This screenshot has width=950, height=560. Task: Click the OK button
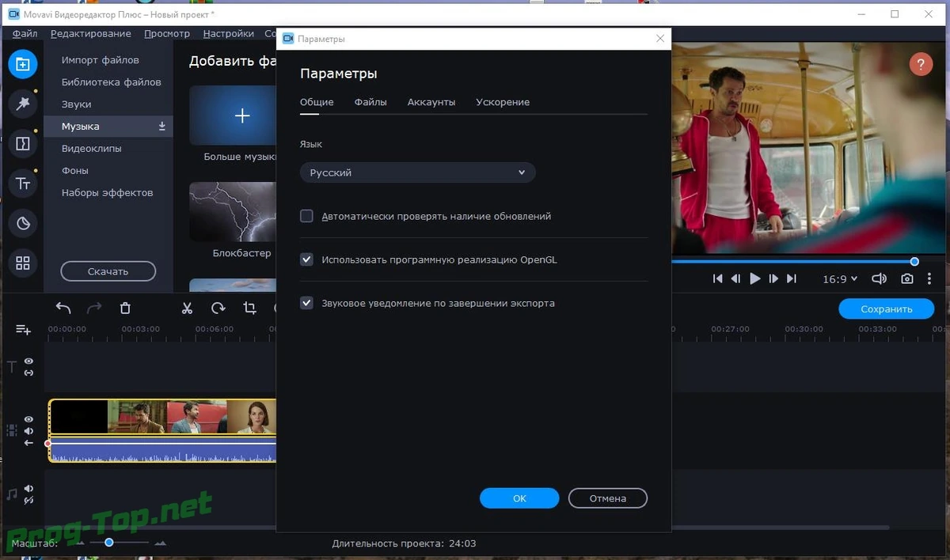pos(519,498)
